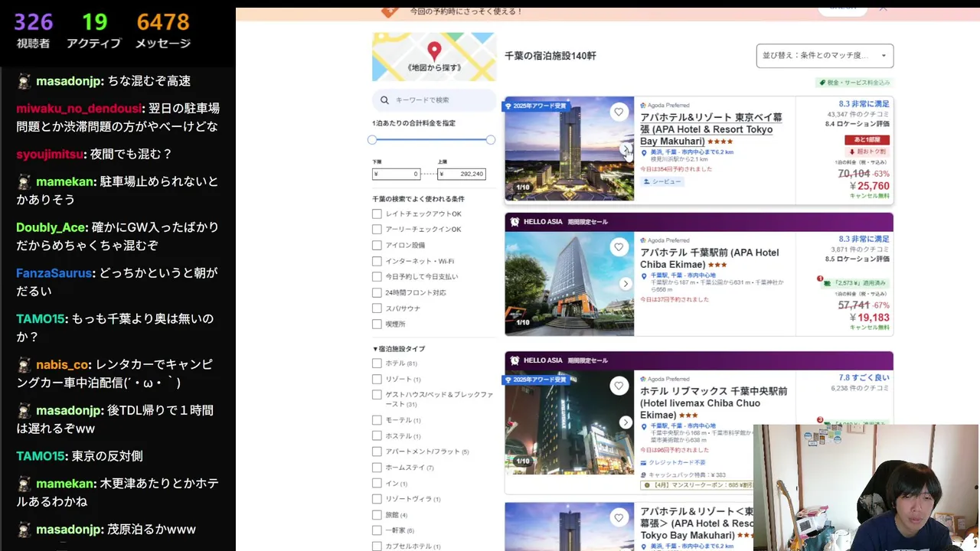This screenshot has height=551, width=980.
Task: Click 千葉駅, 千葉 - 市内中心地 location link
Action: (683, 275)
